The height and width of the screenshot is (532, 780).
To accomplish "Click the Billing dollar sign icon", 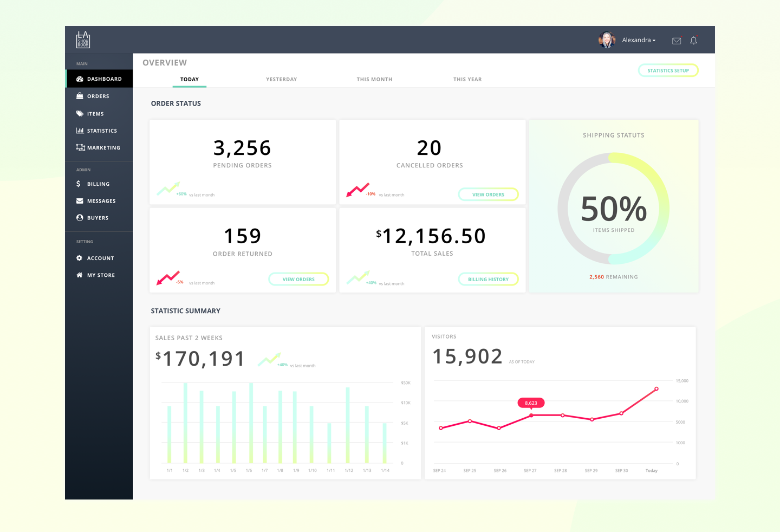I will pyautogui.click(x=79, y=184).
